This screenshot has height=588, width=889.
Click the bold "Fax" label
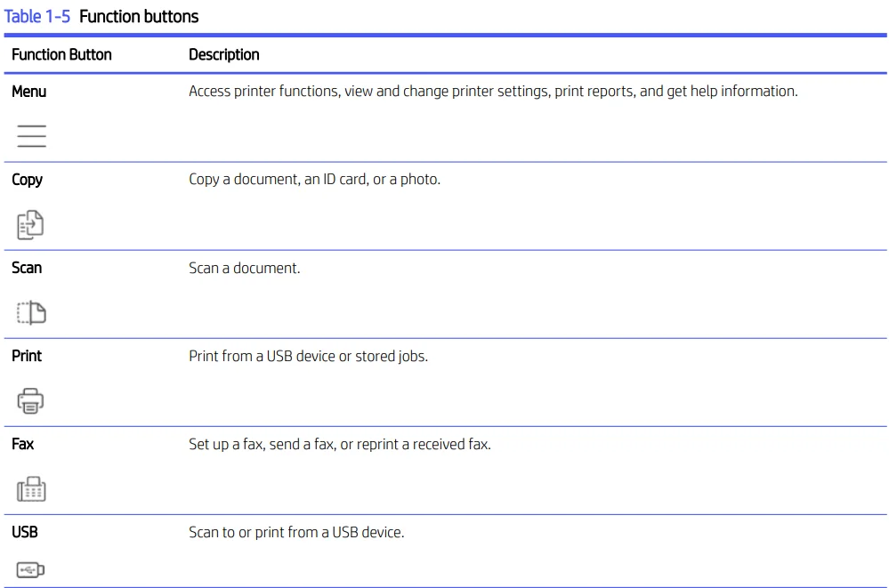pos(23,443)
